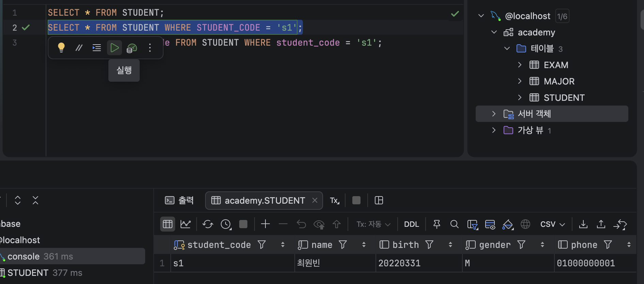Open the Tx: 자동 transaction mode dropdown
The image size is (644, 284).
[373, 224]
